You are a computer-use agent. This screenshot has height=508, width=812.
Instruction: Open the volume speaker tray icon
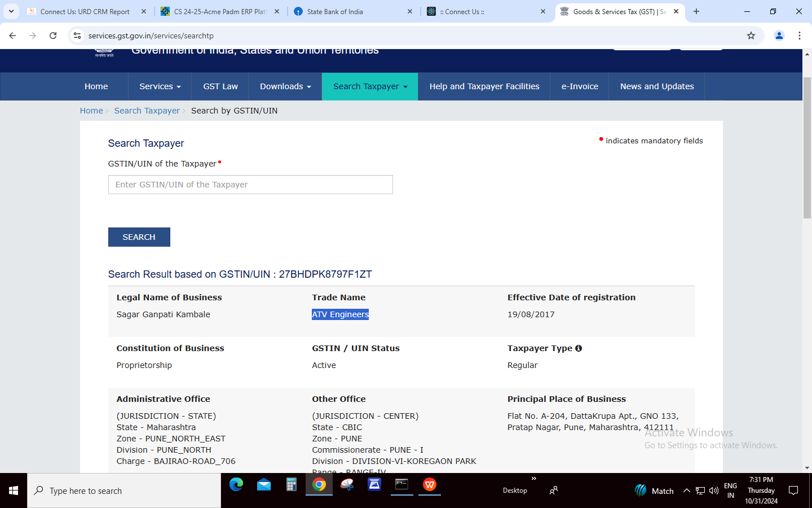point(714,491)
